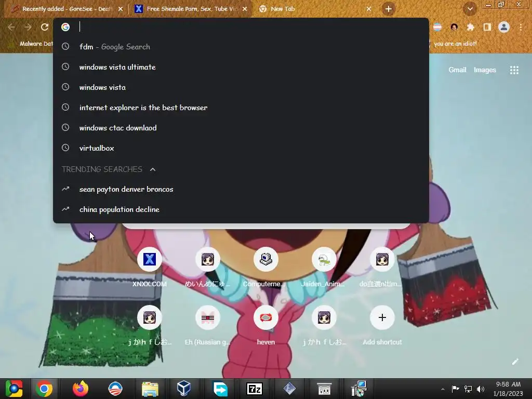Go back using the back arrow
Screen dimensions: 532x399
click(x=11, y=27)
